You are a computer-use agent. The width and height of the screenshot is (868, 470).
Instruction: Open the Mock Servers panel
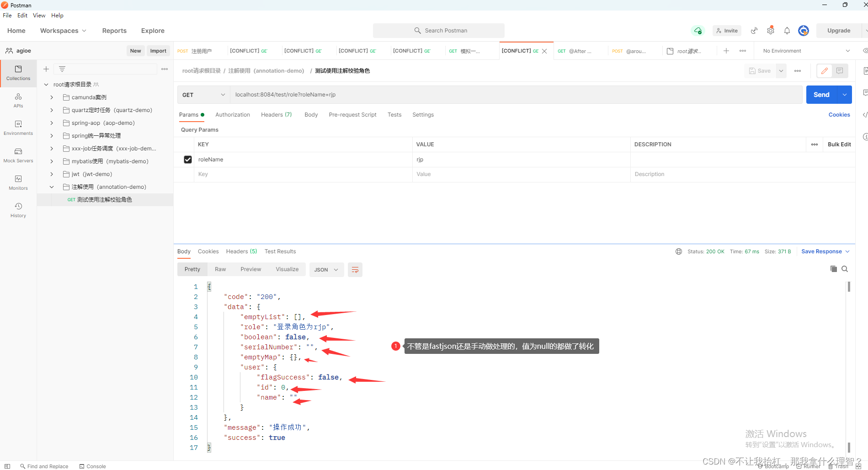18,155
